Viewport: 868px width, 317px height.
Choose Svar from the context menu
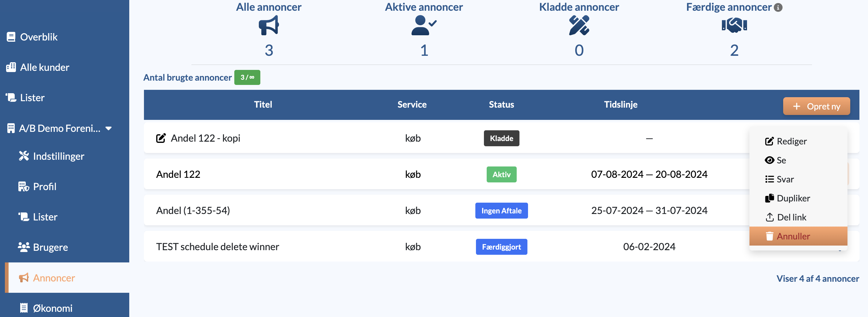[x=798, y=179]
